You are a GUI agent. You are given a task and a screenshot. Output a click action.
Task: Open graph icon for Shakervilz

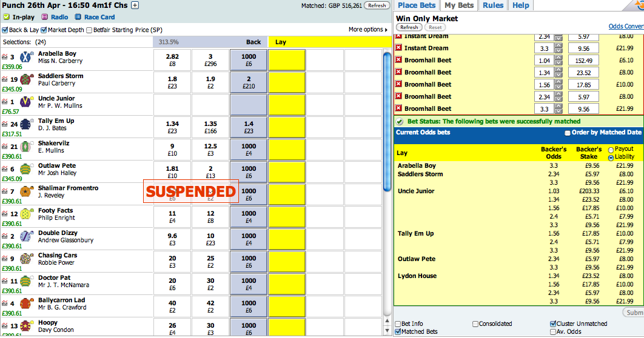4,147
